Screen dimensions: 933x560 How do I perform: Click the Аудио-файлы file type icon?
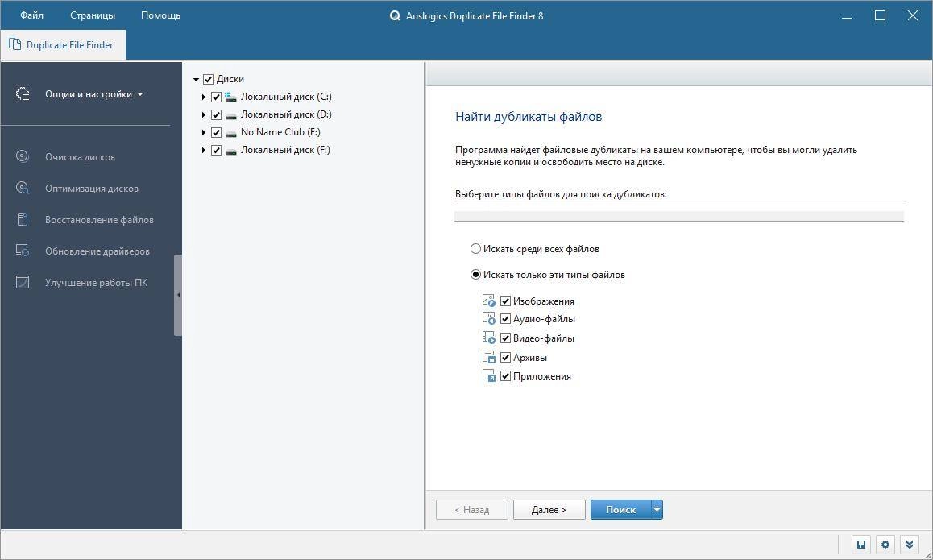coord(488,318)
